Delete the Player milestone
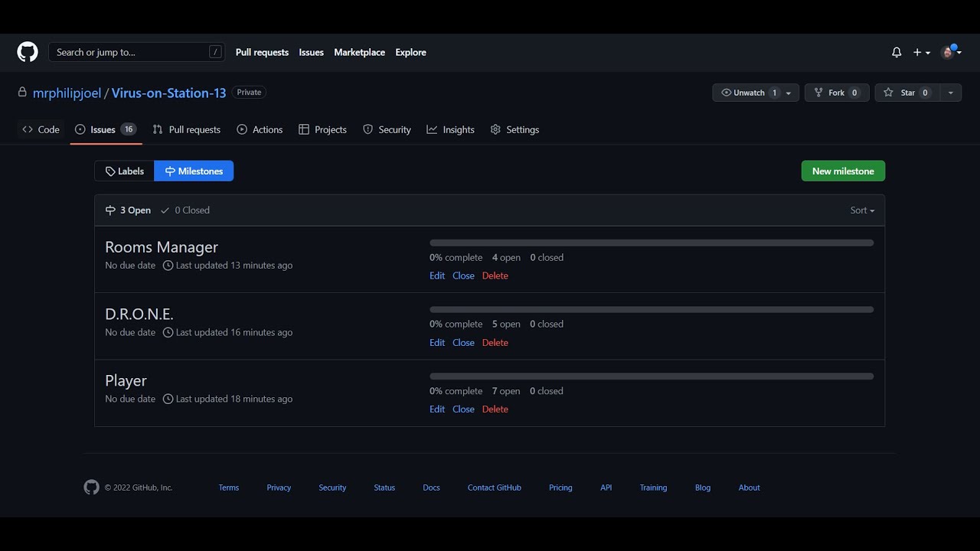The height and width of the screenshot is (551, 980). point(495,409)
